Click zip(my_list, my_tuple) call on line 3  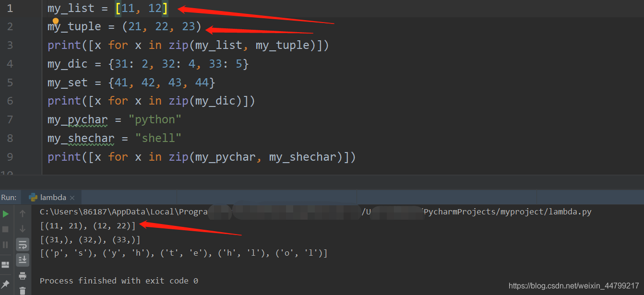pos(243,45)
